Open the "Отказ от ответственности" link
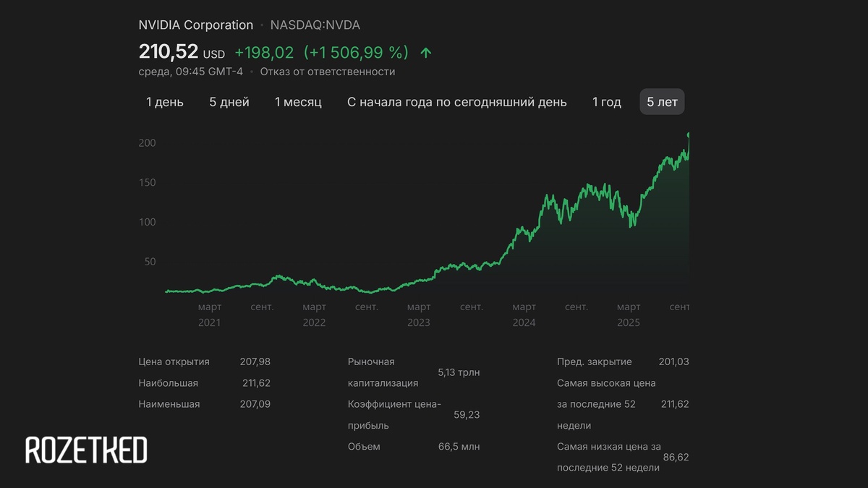Viewport: 868px width, 488px height. coord(328,72)
